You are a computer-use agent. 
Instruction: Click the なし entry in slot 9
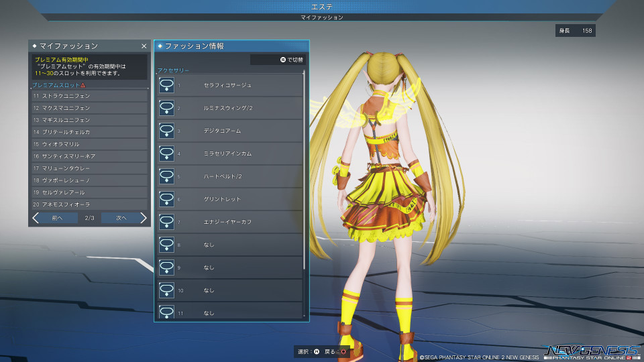pos(209,267)
